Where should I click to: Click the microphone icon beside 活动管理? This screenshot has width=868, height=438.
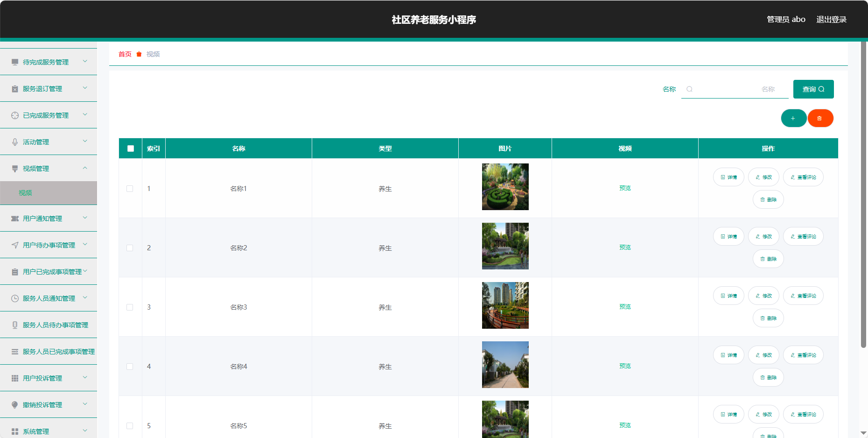click(x=15, y=142)
